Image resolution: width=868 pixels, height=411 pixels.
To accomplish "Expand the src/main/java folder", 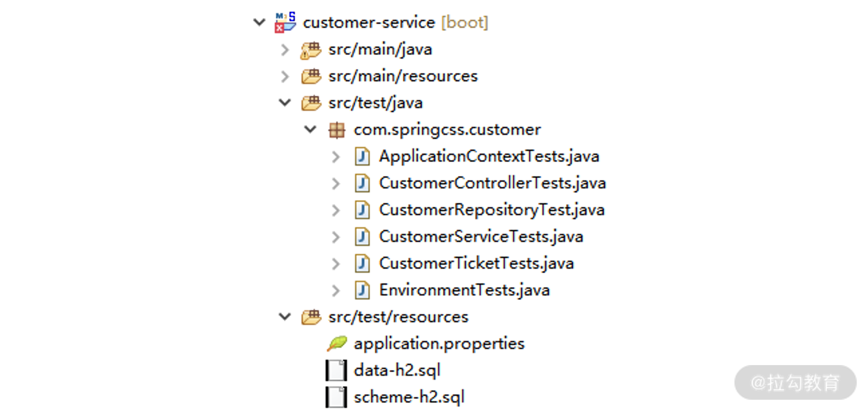I will click(285, 50).
